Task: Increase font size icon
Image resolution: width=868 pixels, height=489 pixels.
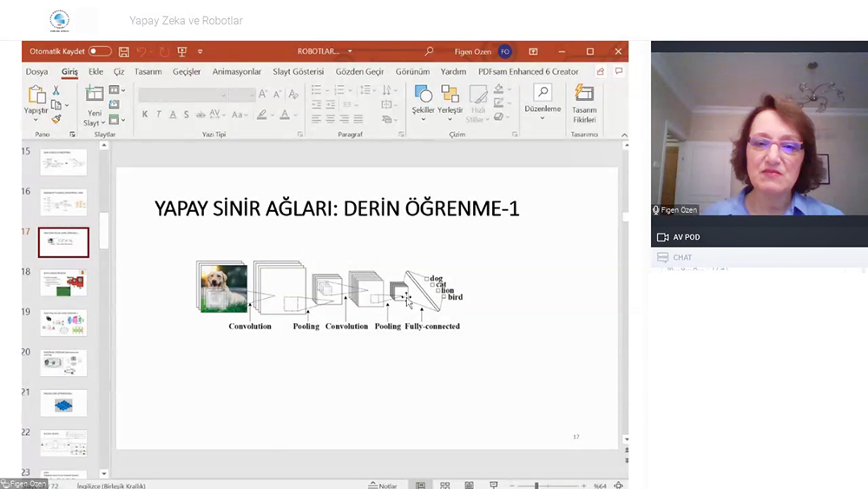Action: pos(263,95)
